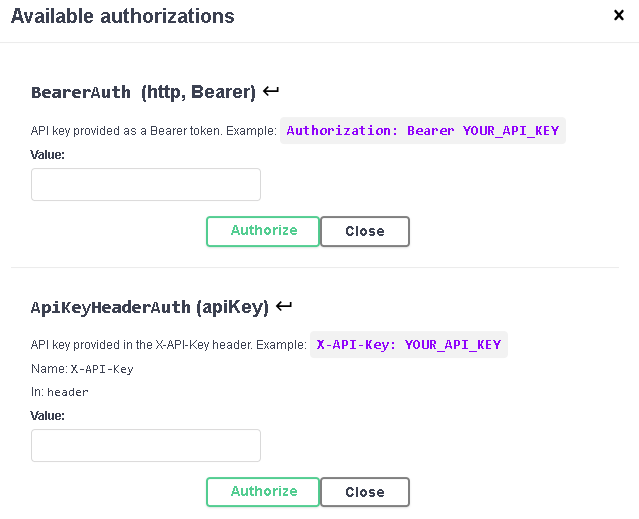639x519 pixels.
Task: Click the X-API-Key header description text
Action: click(x=168, y=345)
